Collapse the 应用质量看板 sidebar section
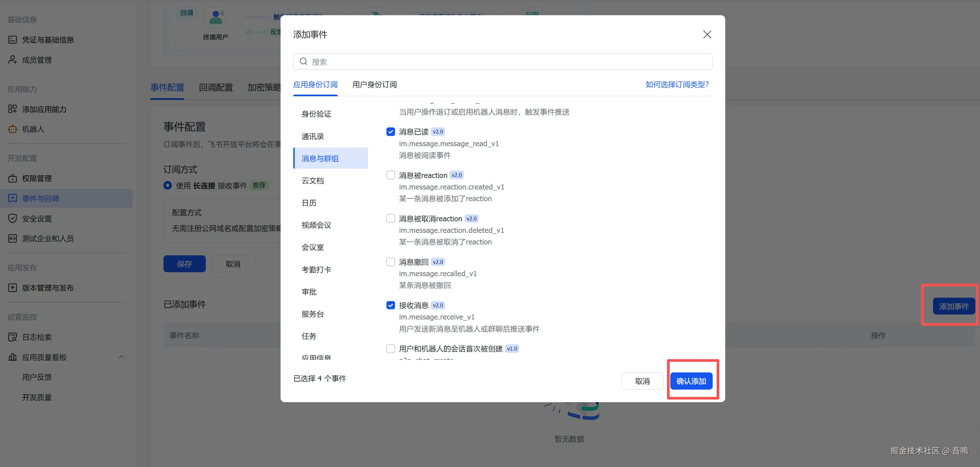 (121, 357)
